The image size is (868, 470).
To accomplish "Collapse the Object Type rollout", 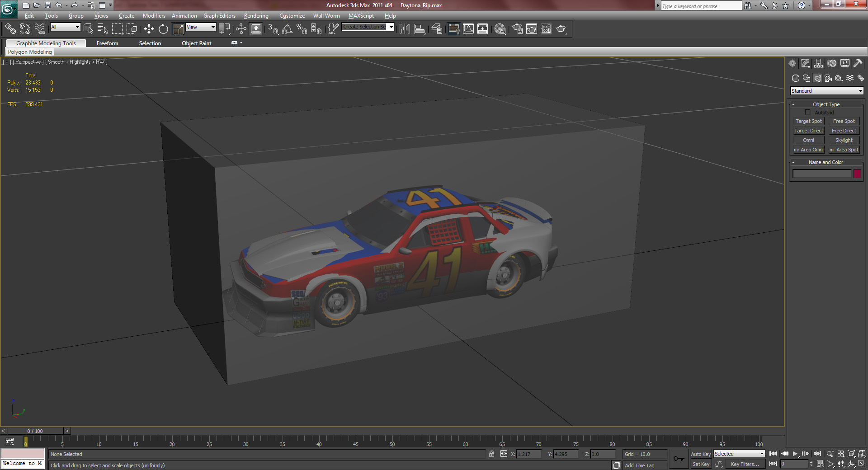I will (x=826, y=104).
